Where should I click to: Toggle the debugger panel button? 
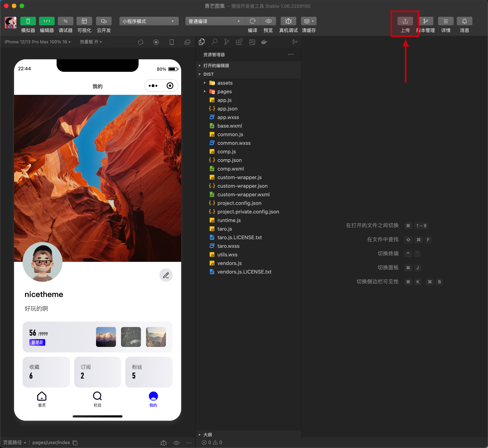[65, 21]
